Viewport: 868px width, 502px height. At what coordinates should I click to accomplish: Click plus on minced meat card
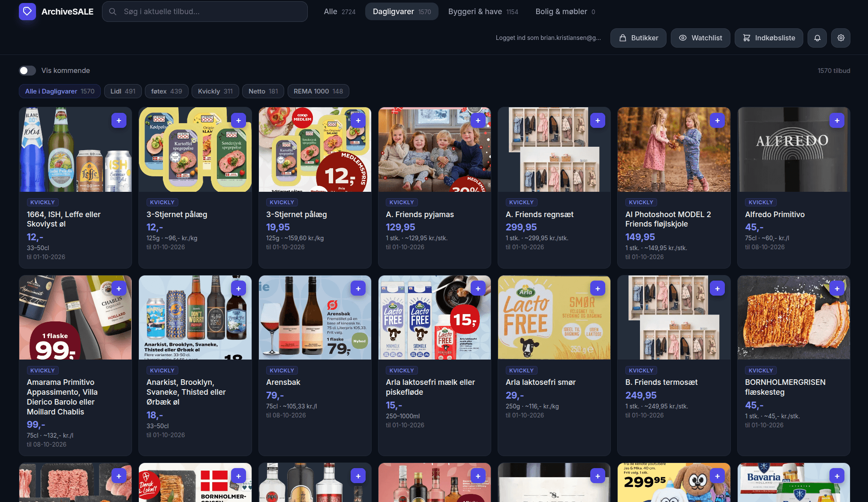click(x=119, y=476)
